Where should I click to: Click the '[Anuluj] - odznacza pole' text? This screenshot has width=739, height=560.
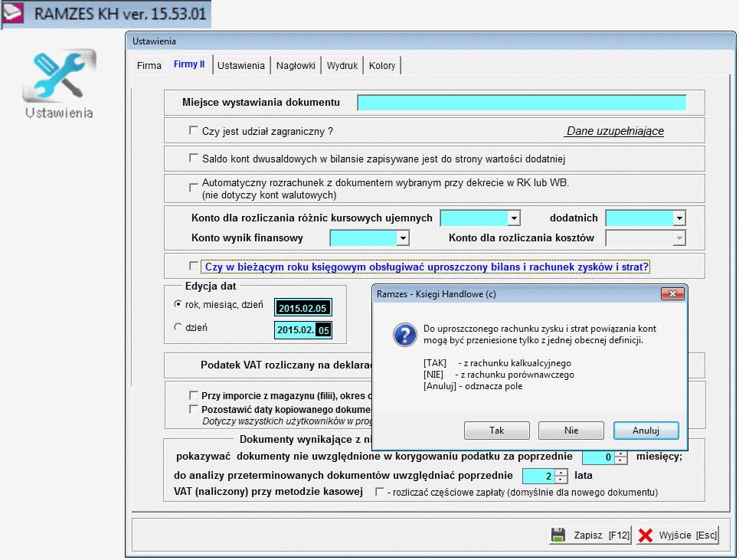tap(473, 386)
